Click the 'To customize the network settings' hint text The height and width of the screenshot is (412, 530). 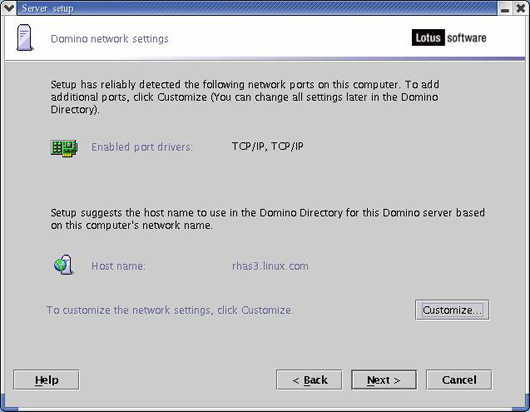170,310
